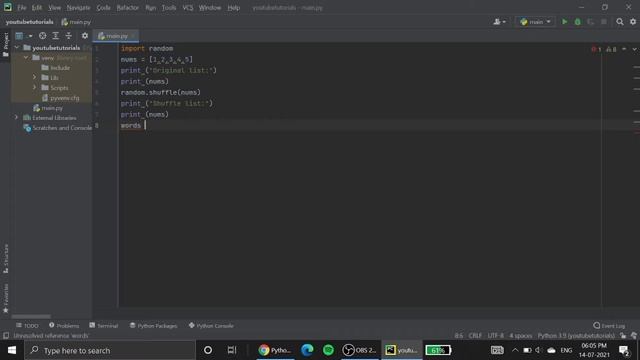The width and height of the screenshot is (640, 360).
Task: Change UTF-8 file encoding in status bar
Action: [496, 336]
